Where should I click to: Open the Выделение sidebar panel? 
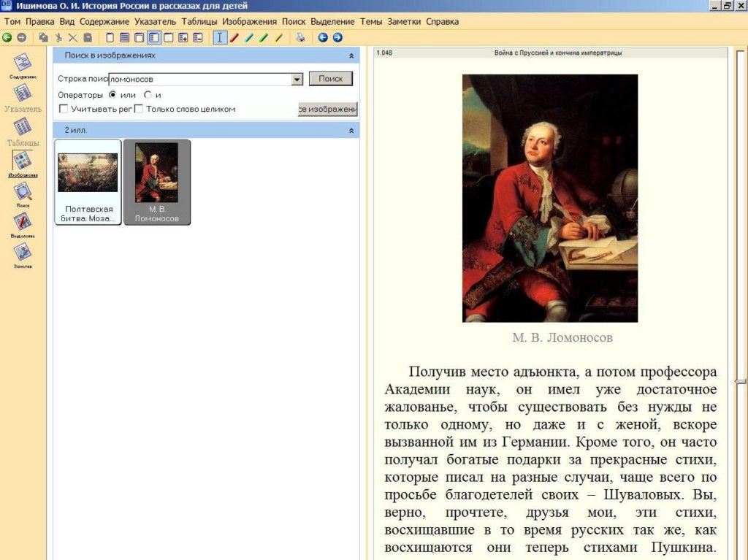coord(23,225)
